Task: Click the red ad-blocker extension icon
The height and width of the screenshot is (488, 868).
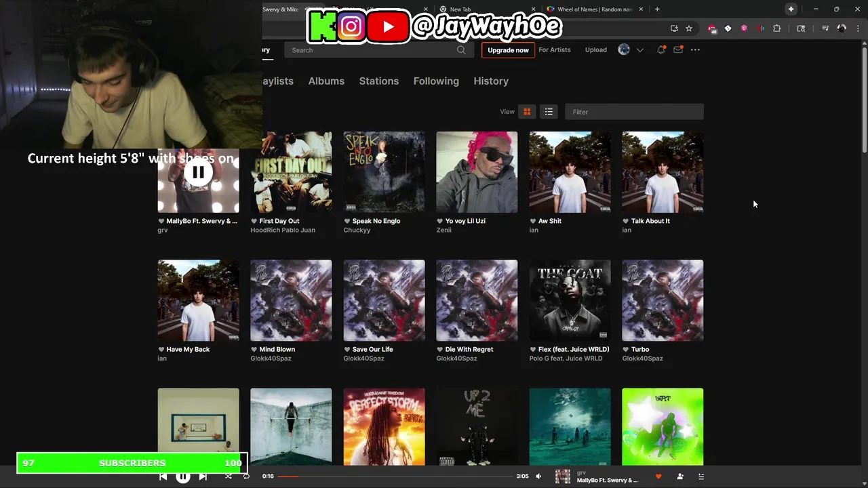Action: coord(711,28)
